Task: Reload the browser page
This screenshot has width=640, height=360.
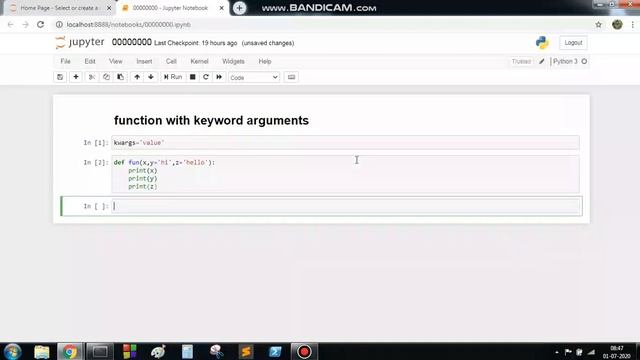Action: 40,24
